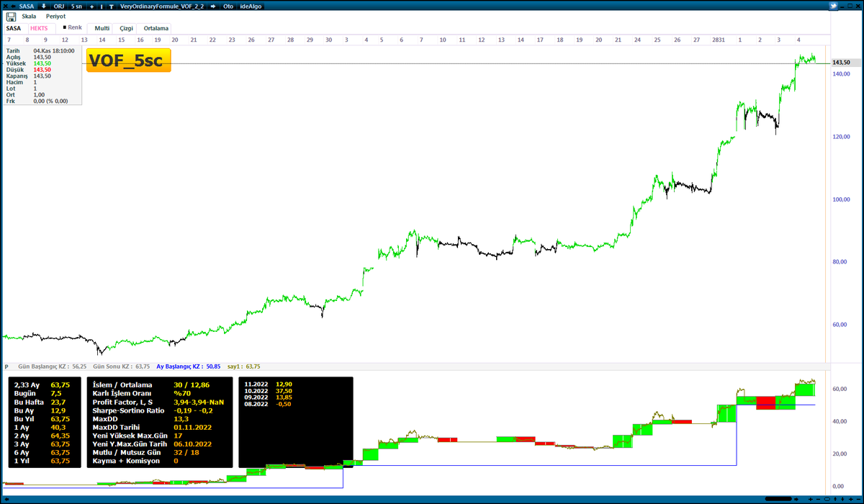Click the left arrow before SASA symbol

(x=14, y=6)
